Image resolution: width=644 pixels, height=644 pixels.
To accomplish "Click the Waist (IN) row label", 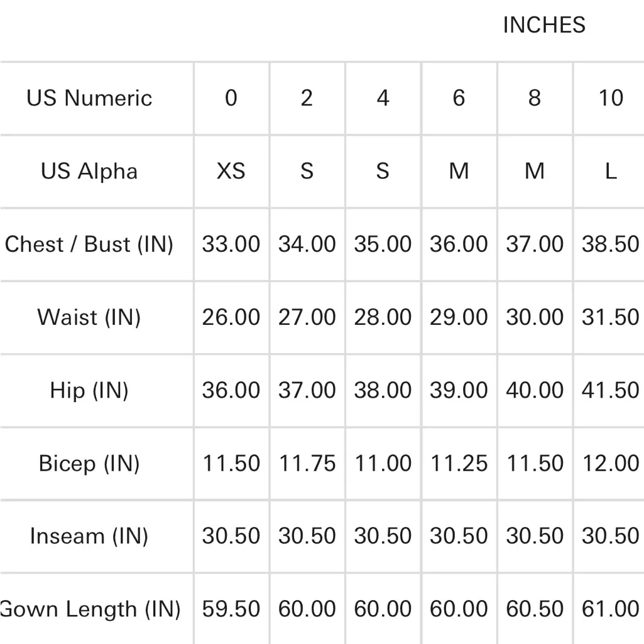I will pyautogui.click(x=89, y=317).
